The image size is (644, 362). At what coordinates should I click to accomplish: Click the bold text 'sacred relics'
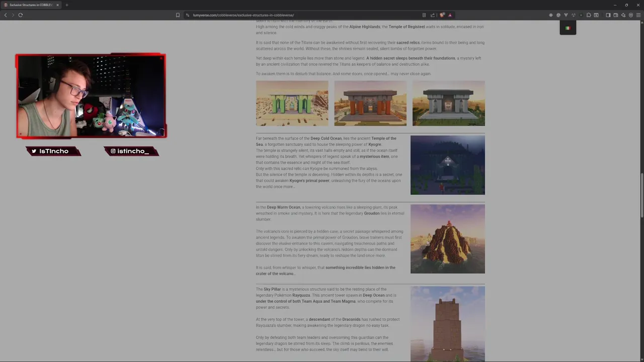[408, 43]
